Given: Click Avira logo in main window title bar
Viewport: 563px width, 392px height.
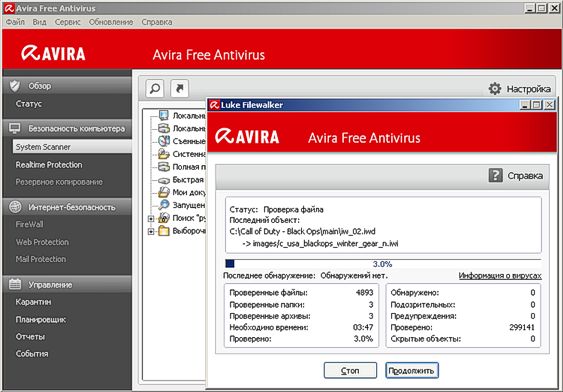Looking at the screenshot, I should point(9,8).
